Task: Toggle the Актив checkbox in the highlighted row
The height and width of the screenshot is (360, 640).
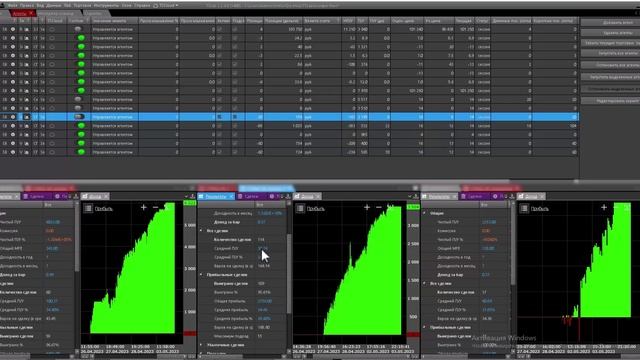Action: tap(220, 117)
